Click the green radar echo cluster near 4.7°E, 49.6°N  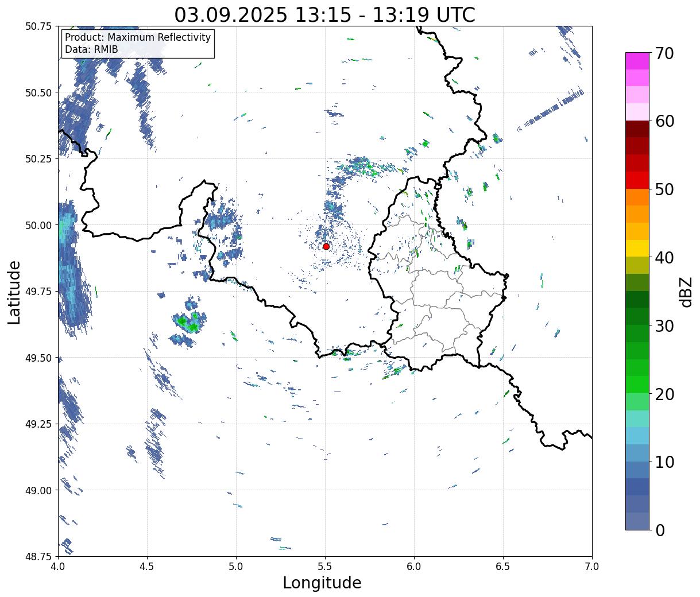point(189,323)
